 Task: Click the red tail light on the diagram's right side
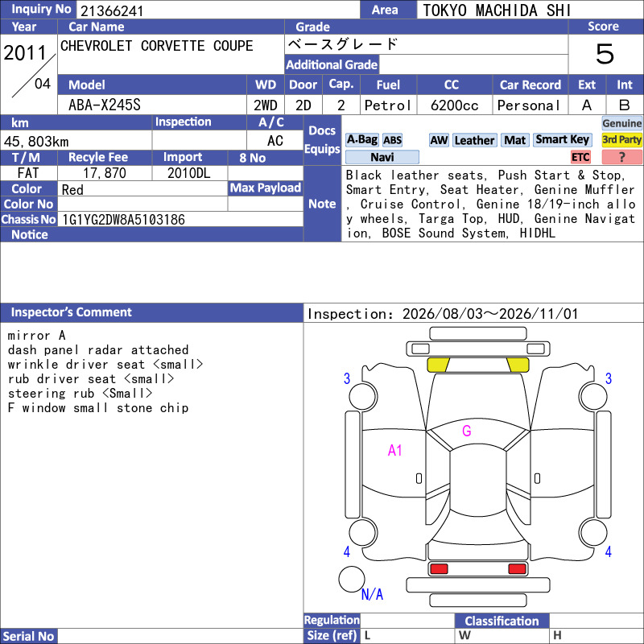[x=517, y=569]
